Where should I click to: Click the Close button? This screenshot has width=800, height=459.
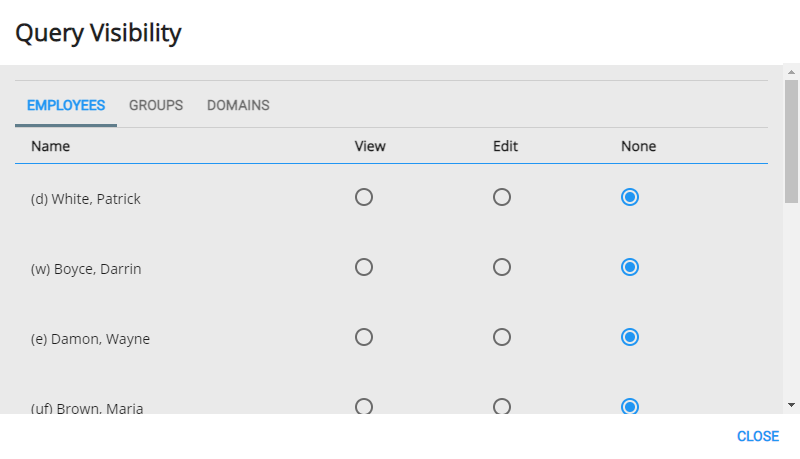point(757,436)
